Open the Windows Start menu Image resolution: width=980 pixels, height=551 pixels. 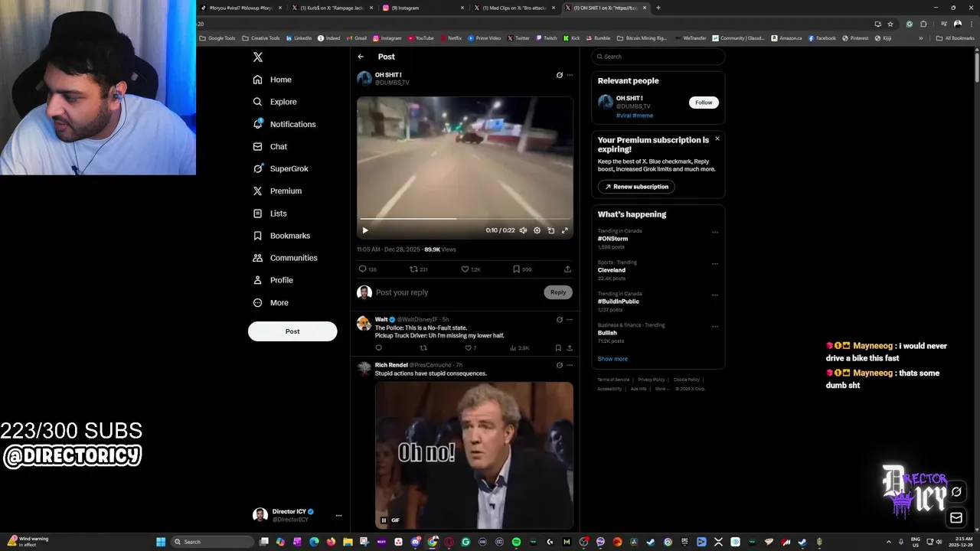click(161, 542)
